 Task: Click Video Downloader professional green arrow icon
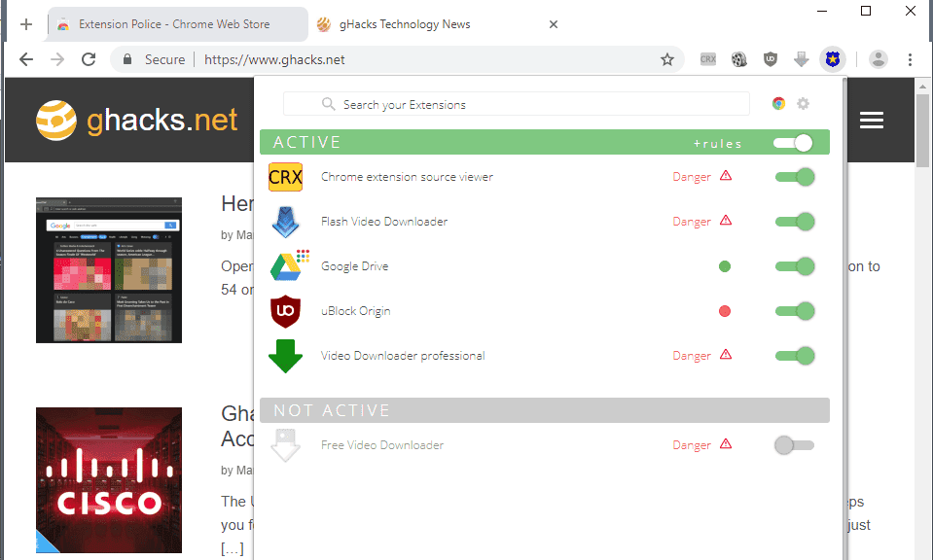286,356
